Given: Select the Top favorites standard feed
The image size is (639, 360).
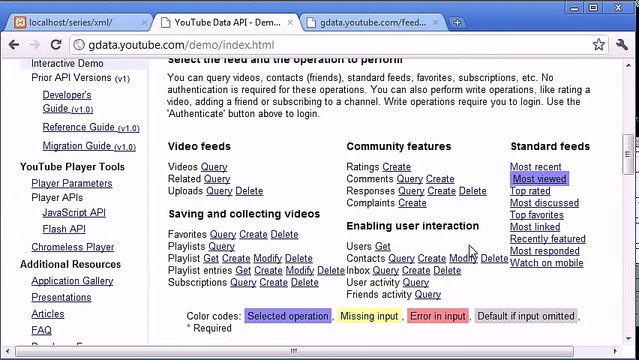Looking at the screenshot, I should pyautogui.click(x=537, y=215).
